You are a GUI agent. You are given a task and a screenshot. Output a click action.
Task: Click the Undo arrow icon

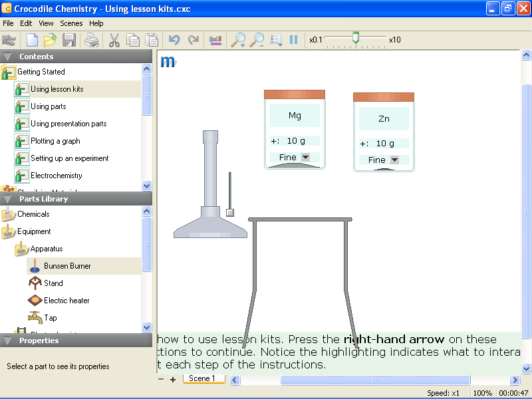(174, 40)
